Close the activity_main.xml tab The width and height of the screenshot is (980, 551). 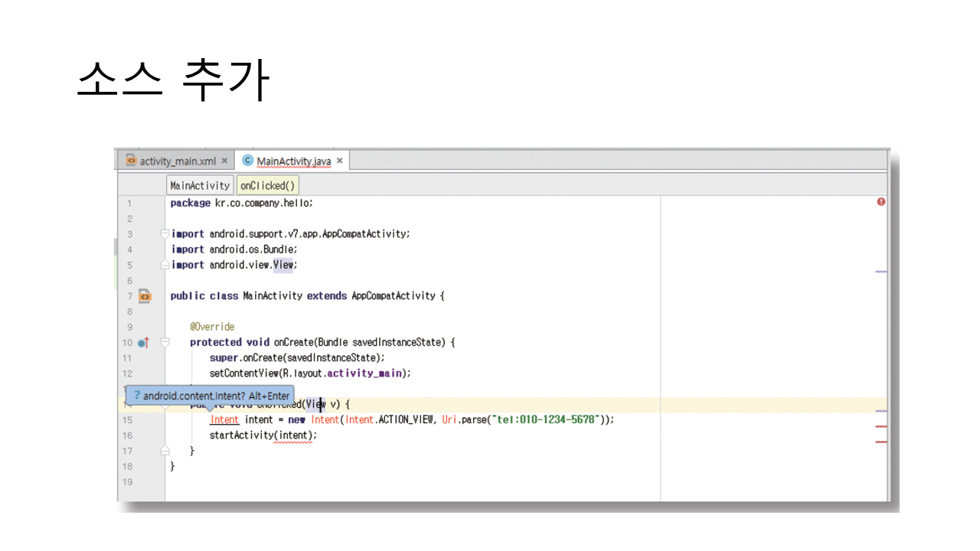(224, 161)
